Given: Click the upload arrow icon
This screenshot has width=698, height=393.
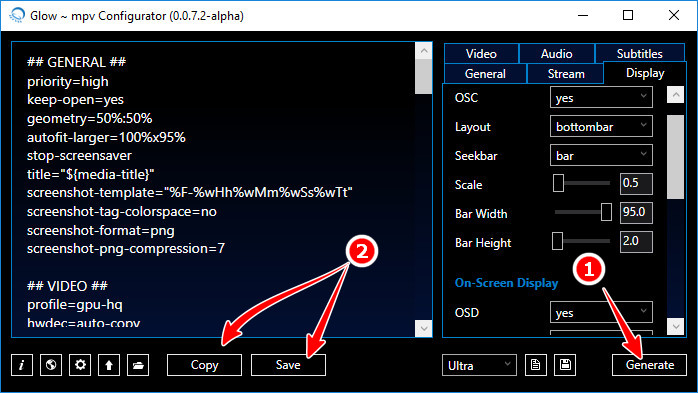Looking at the screenshot, I should coord(109,365).
